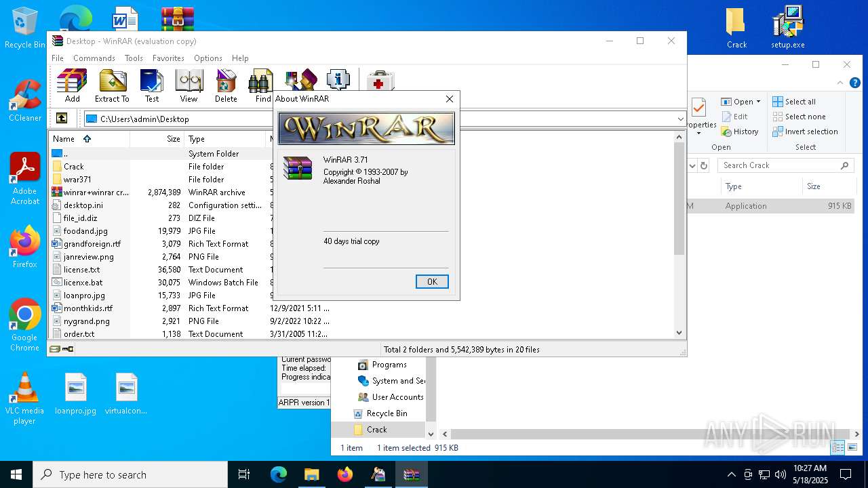Viewport: 868px width, 488px height.
Task: Expand the WinRAR address path dropdown
Action: tap(680, 119)
